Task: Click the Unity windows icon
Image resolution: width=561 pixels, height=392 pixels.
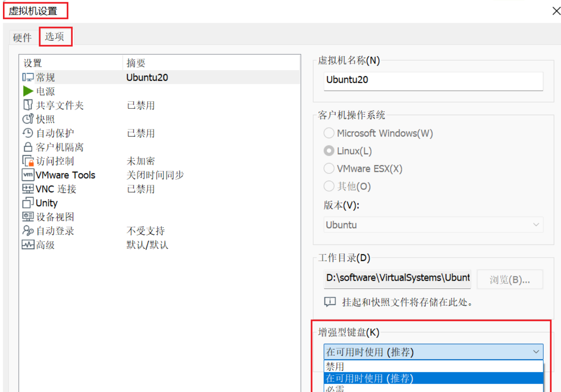Action: pos(28,203)
